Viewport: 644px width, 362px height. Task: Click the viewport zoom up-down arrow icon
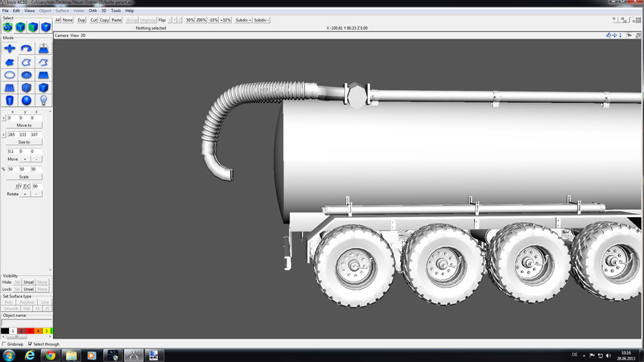click(621, 35)
